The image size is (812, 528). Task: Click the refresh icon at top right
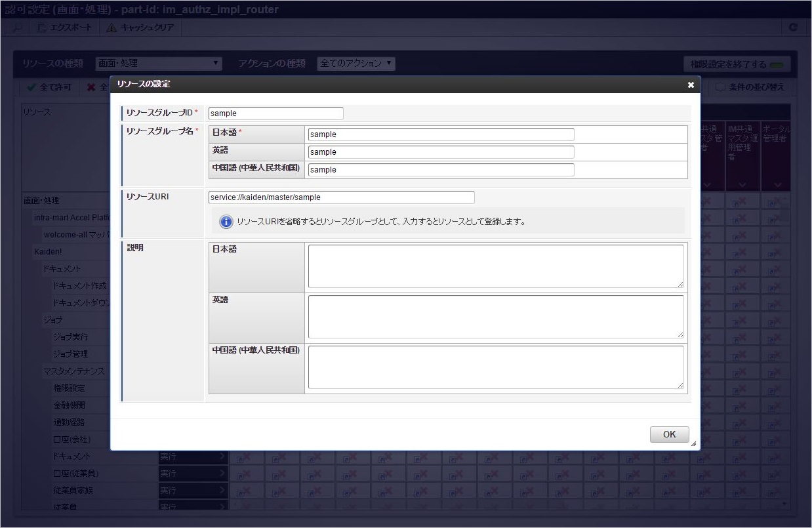(x=793, y=28)
